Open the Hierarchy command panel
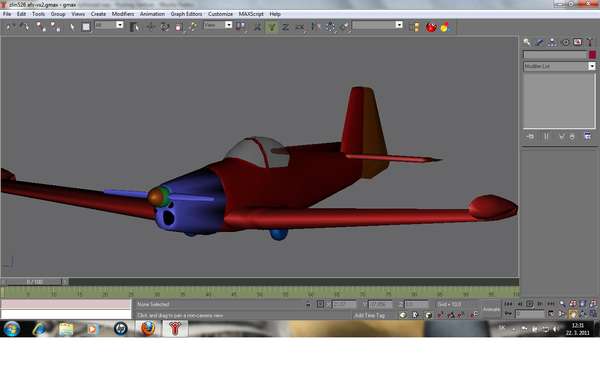600x391 pixels. click(552, 42)
